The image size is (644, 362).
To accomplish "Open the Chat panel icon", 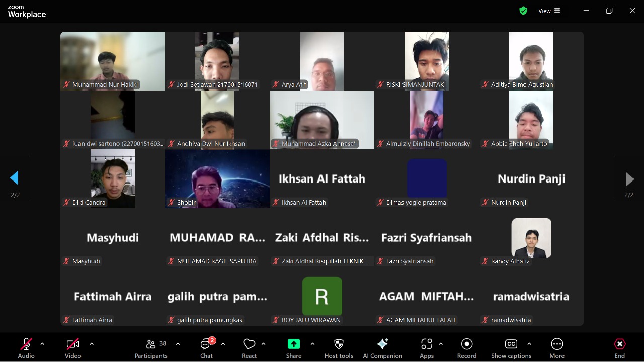I will coord(206,344).
